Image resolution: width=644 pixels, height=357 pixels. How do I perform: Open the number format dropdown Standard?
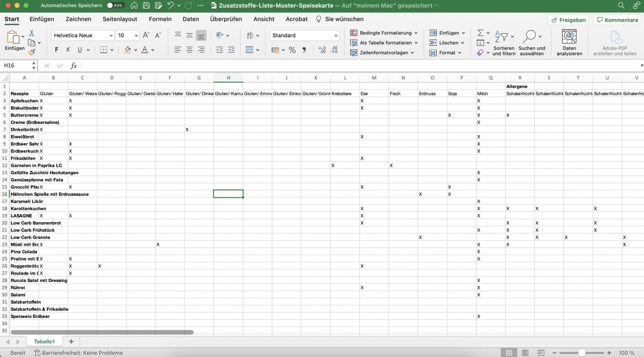click(x=304, y=36)
